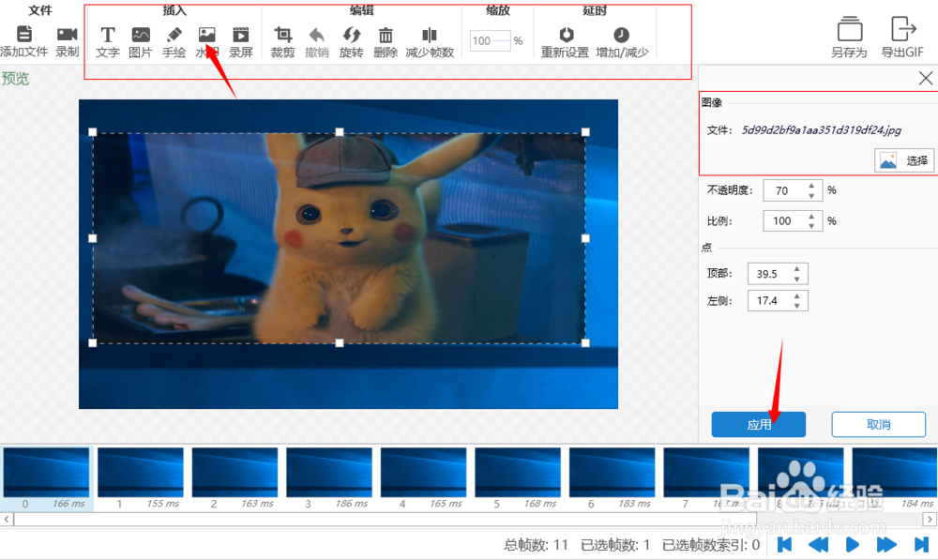The width and height of the screenshot is (938, 560).
Task: Decrease 顶部 top value with down arrow
Action: (796, 279)
